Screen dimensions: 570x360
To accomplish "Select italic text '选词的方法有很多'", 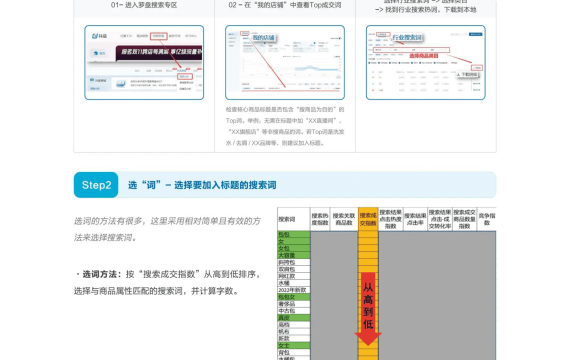I will coord(109,221).
